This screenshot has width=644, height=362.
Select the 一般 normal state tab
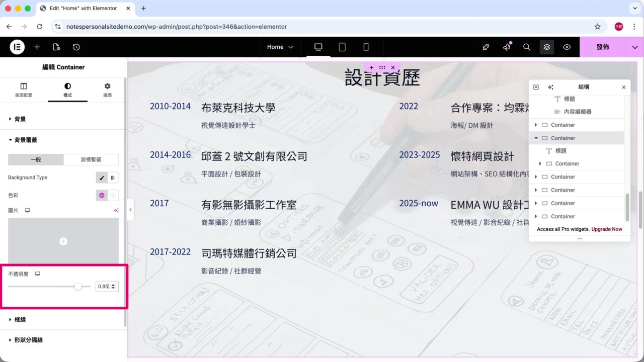tap(36, 159)
